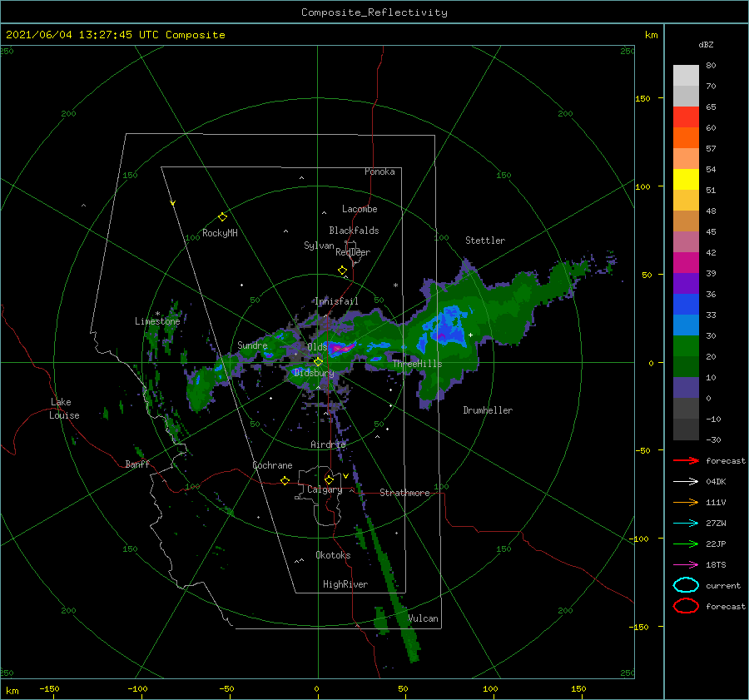This screenshot has width=749, height=700.
Task: Click the Ponoka city label
Action: pyautogui.click(x=379, y=171)
